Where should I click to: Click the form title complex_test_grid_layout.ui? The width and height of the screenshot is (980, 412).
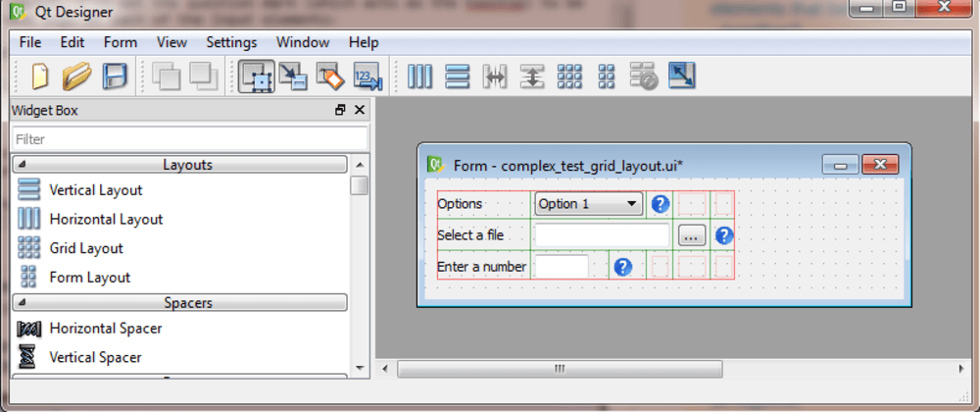pos(592,166)
